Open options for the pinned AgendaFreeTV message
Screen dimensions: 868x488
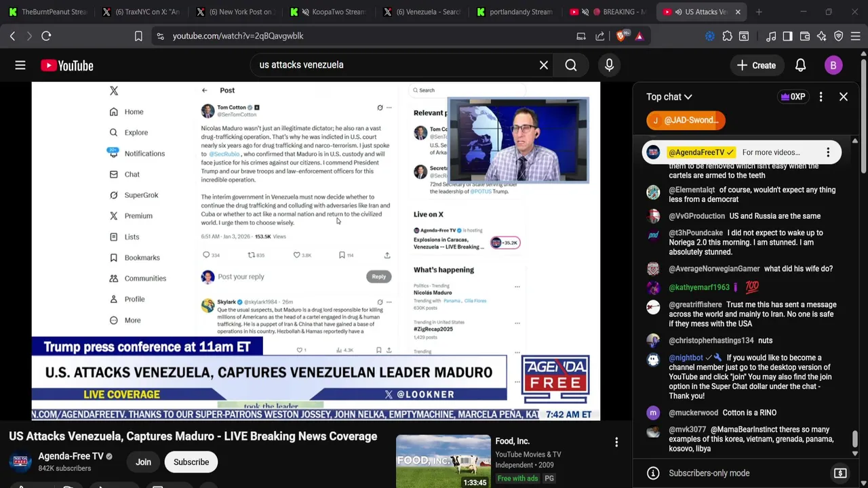click(827, 152)
